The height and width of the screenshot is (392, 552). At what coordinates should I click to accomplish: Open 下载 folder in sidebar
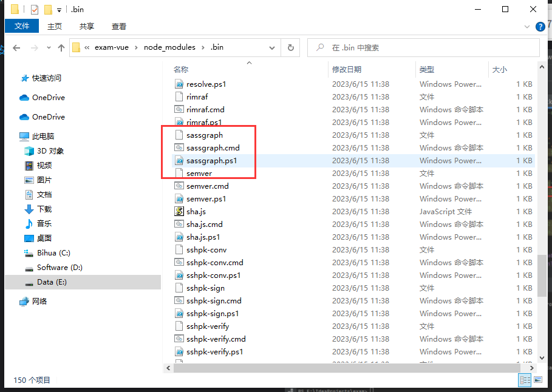44,209
